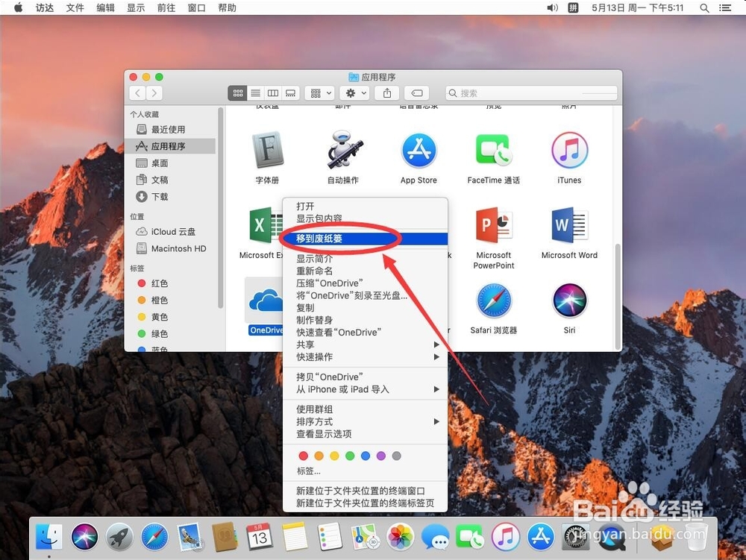Open the 前往 menu in menu bar
746x560 pixels.
166,7
